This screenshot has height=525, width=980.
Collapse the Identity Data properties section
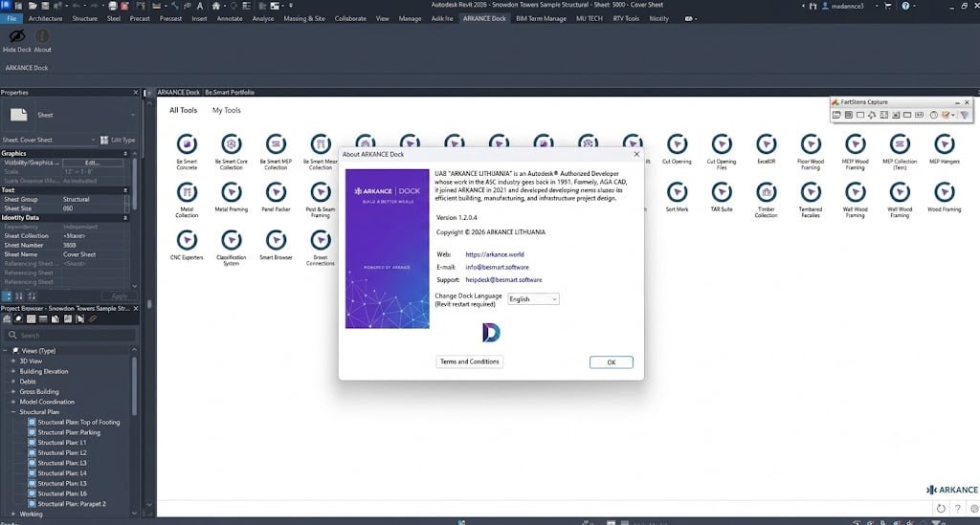[125, 218]
